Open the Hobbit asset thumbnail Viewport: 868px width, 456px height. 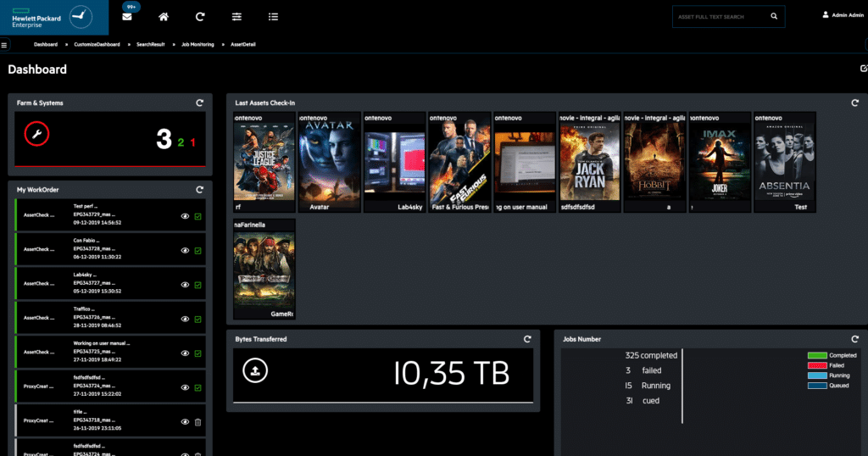[x=654, y=162]
